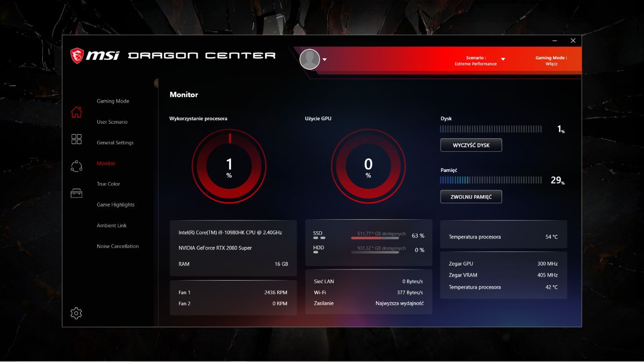Click the GPU usage circular gauge
644x362 pixels.
pyautogui.click(x=368, y=165)
